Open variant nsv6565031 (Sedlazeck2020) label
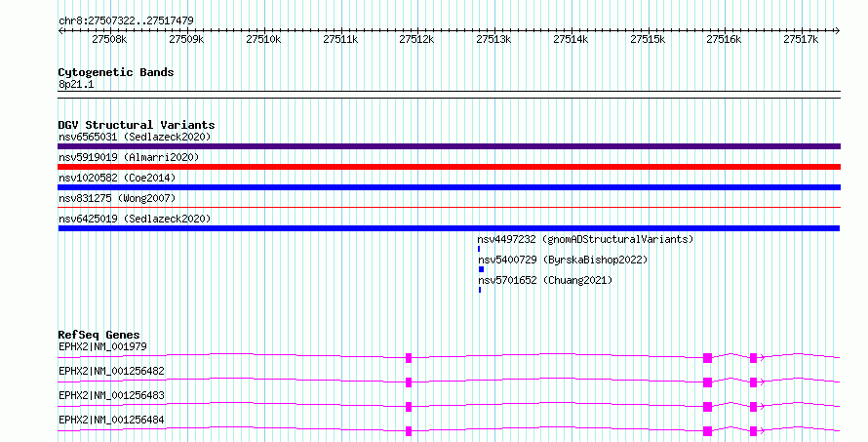Viewport: 868px width, 442px height. (135, 137)
